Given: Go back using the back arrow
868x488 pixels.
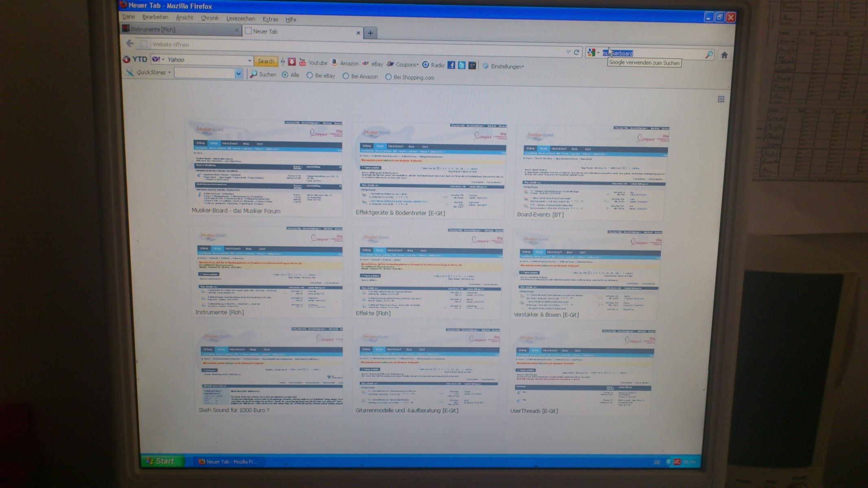Looking at the screenshot, I should coord(129,43).
